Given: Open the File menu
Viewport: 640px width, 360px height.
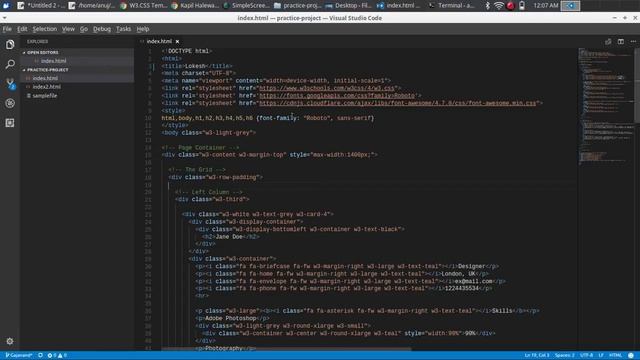Looking at the screenshot, I should [7, 29].
